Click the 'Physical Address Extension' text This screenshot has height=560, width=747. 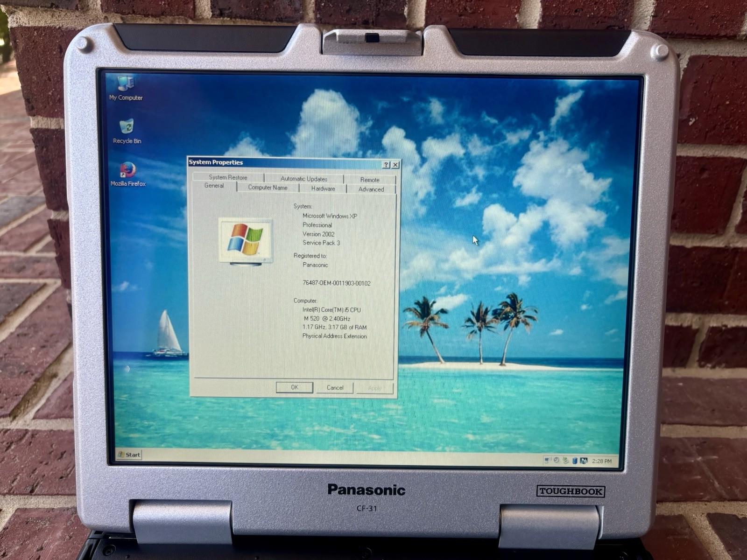pyautogui.click(x=334, y=336)
